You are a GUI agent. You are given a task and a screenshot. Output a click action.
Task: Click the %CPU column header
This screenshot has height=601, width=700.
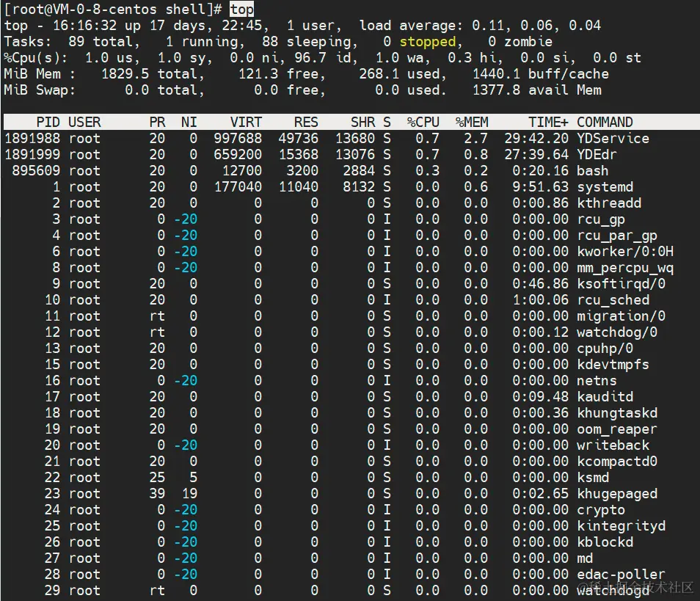(423, 122)
